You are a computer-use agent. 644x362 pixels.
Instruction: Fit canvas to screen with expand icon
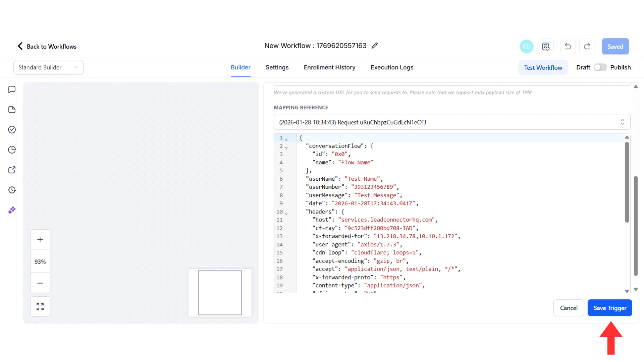40,306
